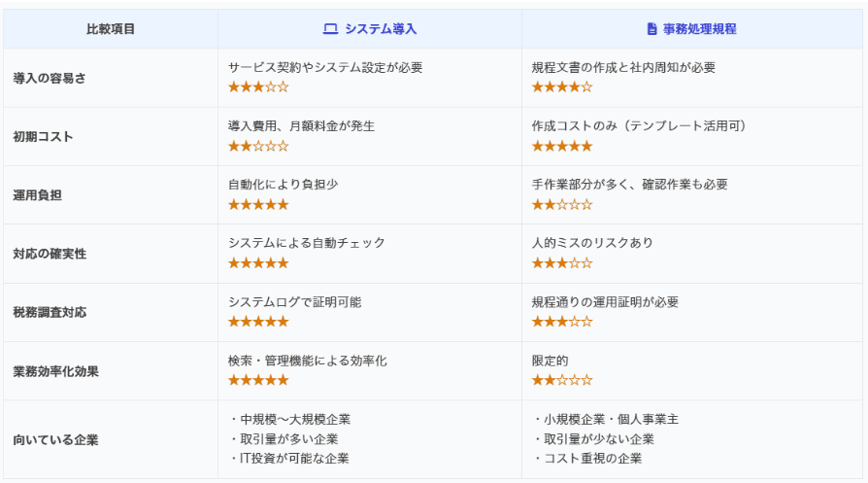868x483 pixels.
Task: Select the 事務処理規程 header text
Action: tap(699, 29)
